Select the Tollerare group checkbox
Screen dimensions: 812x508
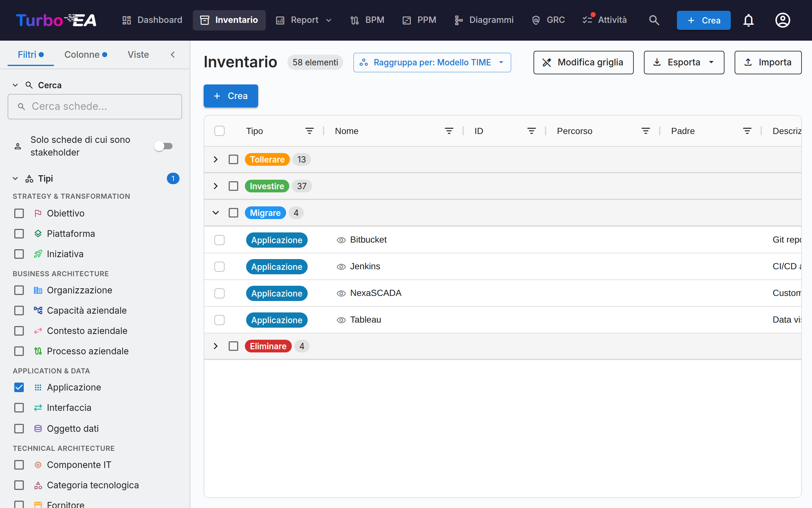point(233,160)
